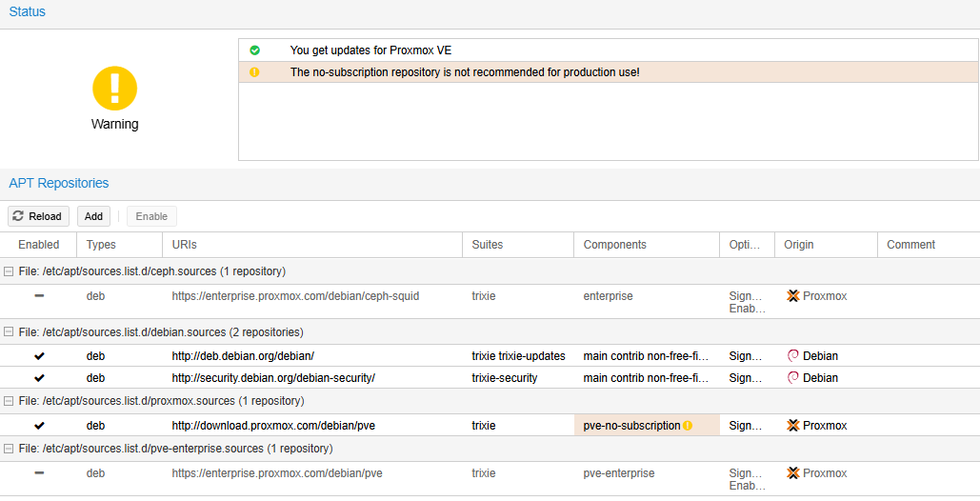Click the warning icon next to pve-no-subscription
980x501 pixels.
point(688,426)
